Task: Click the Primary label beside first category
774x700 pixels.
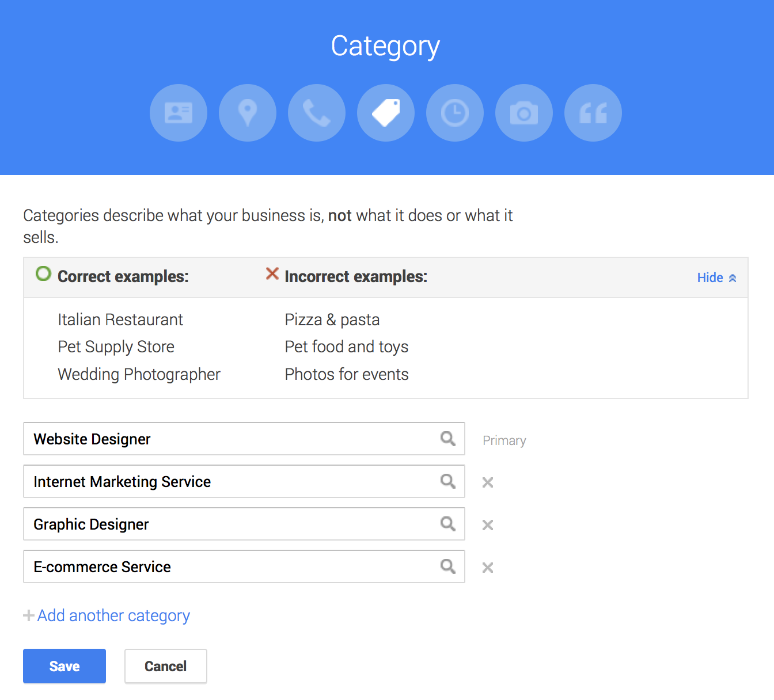Action: click(x=504, y=440)
